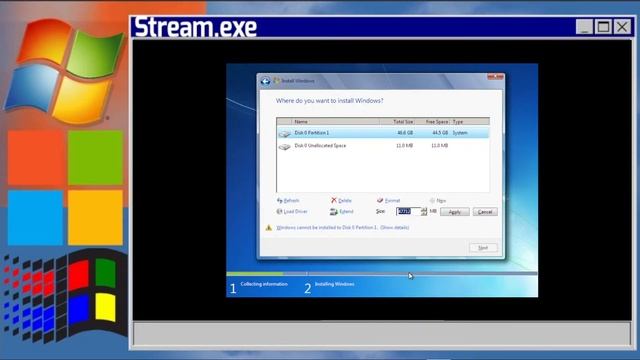Image resolution: width=640 pixels, height=360 pixels.
Task: Click the Size spinner arrows
Action: coord(424,211)
